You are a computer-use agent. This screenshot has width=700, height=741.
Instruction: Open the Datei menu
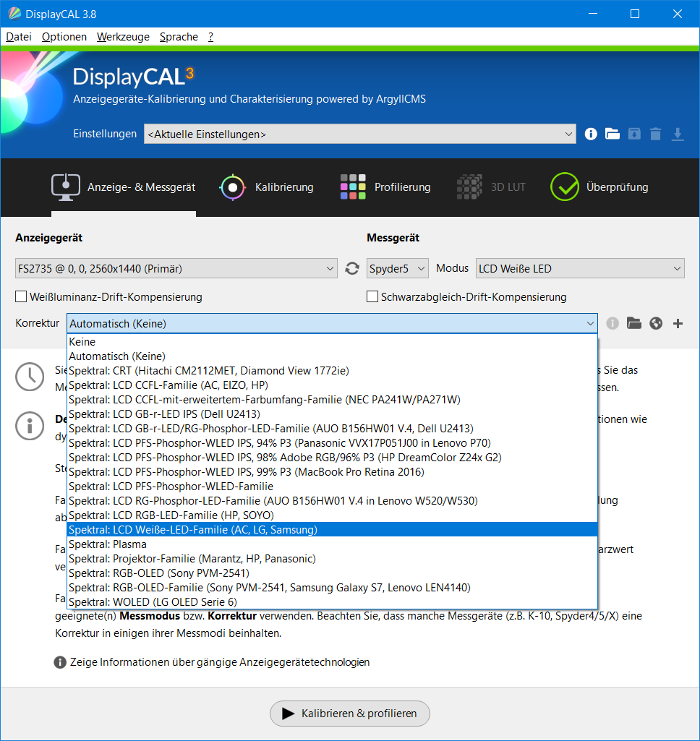pyautogui.click(x=18, y=37)
